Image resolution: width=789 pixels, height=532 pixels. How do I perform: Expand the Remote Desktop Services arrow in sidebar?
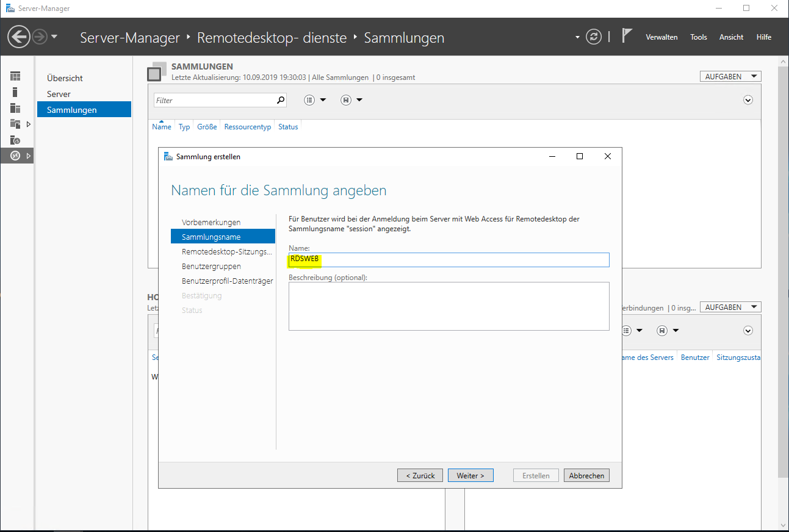click(x=29, y=156)
